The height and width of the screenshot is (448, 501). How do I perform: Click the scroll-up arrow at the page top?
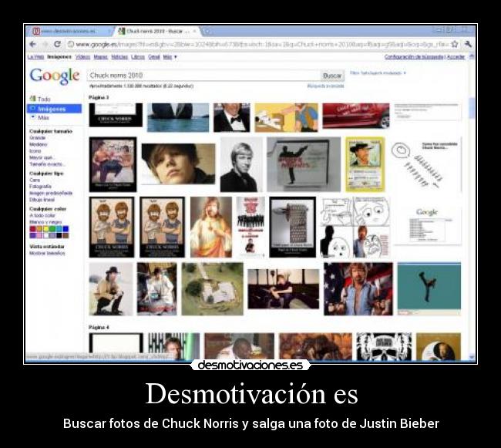click(x=472, y=56)
